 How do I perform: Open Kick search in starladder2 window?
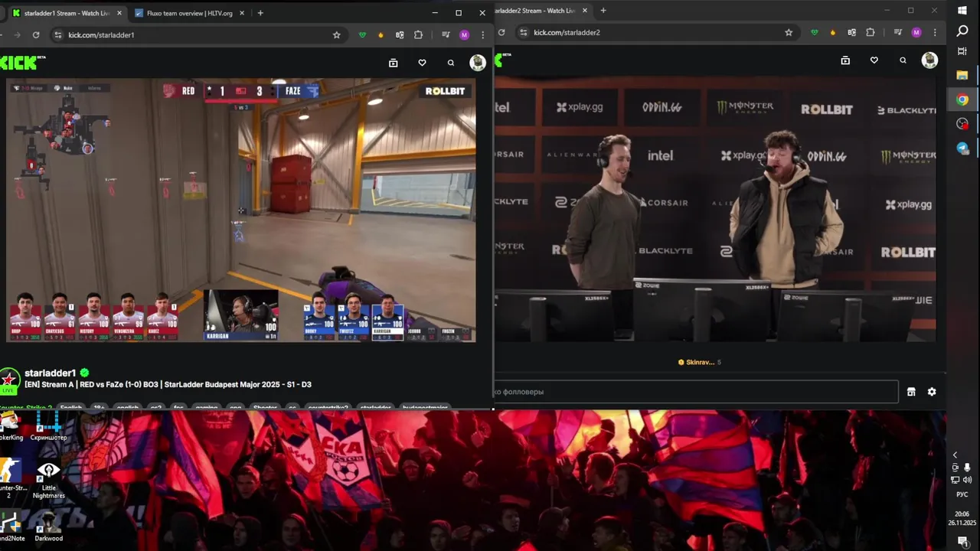903,60
